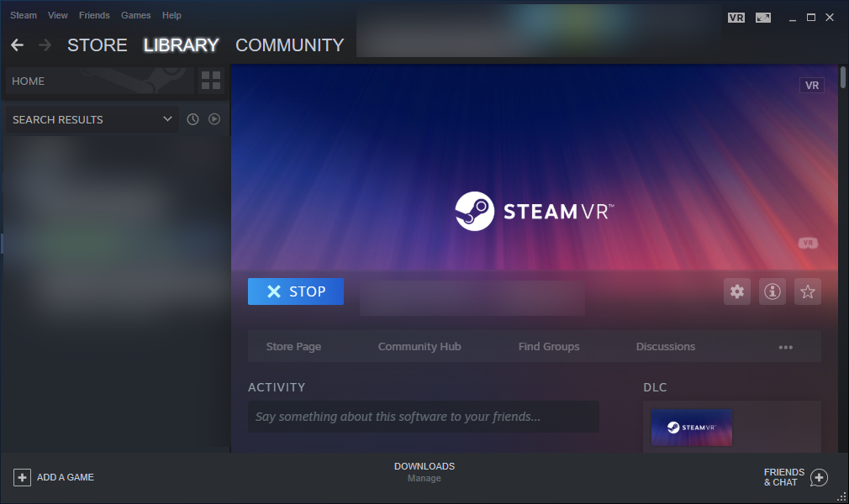Switch to the STORE tab

tap(97, 45)
